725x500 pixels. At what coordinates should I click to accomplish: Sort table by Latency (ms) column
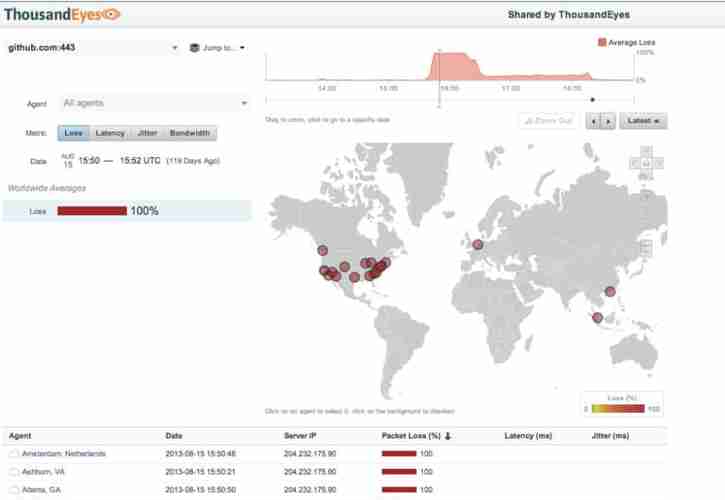point(528,436)
